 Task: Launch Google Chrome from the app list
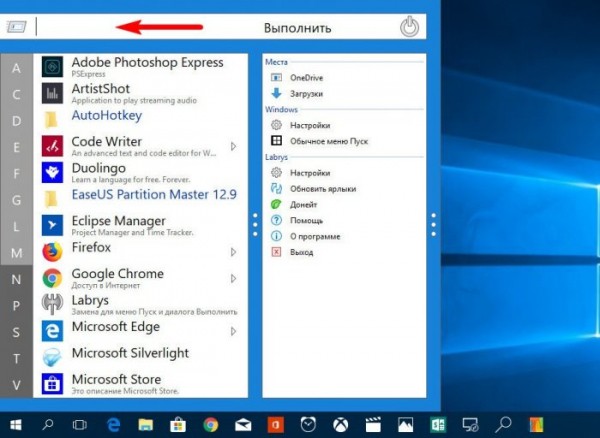140,278
